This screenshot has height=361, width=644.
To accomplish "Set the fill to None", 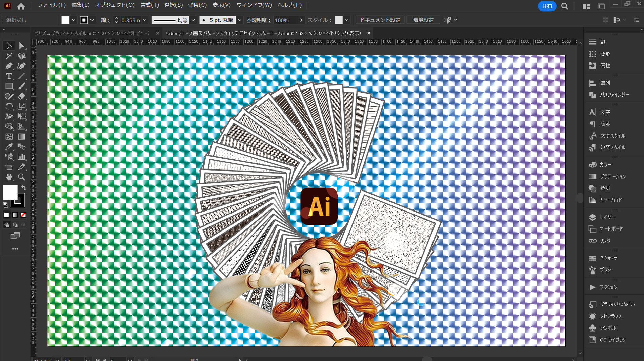I will coord(23,215).
